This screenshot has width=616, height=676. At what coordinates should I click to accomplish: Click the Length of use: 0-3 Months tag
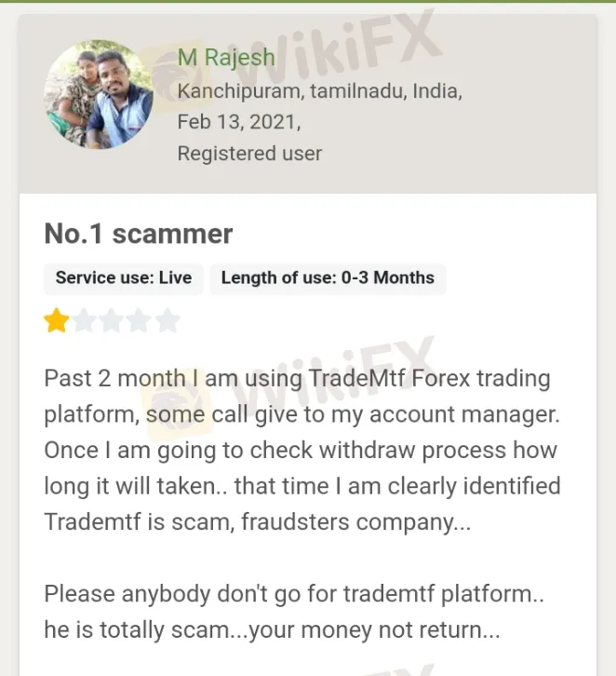[328, 278]
